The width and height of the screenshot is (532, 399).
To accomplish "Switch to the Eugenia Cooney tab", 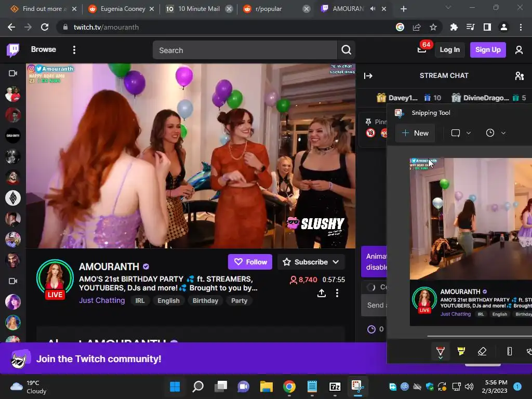I will coord(122,9).
